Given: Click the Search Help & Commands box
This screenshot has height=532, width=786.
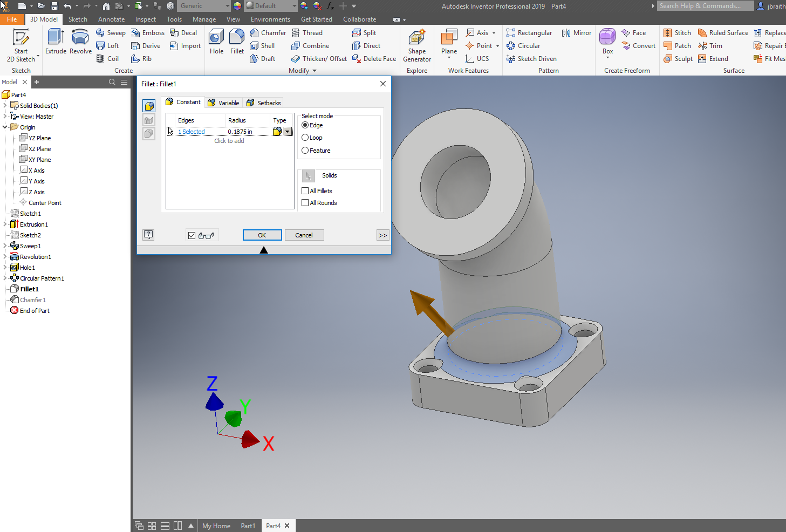Looking at the screenshot, I should tap(706, 6).
